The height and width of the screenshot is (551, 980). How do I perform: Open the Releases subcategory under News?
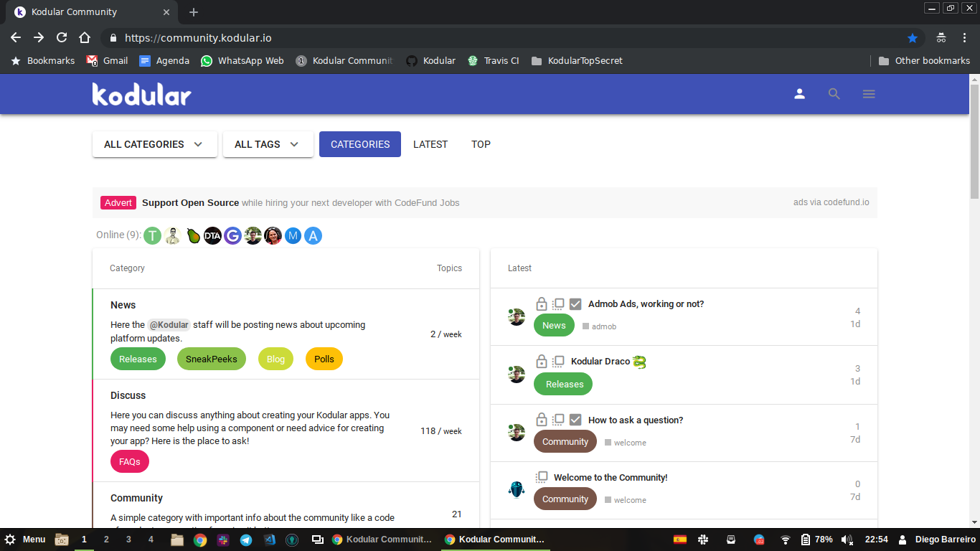[x=138, y=359]
